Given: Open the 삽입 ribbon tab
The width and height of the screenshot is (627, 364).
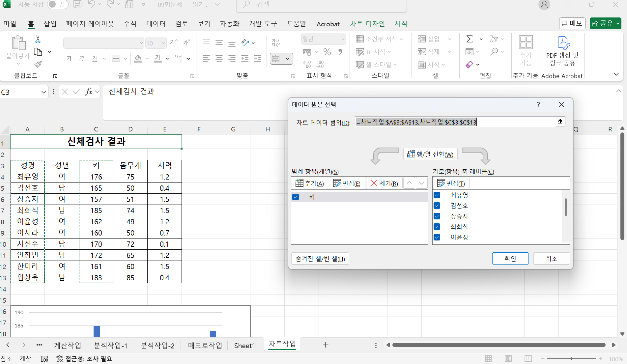Looking at the screenshot, I should pyautogui.click(x=50, y=24).
